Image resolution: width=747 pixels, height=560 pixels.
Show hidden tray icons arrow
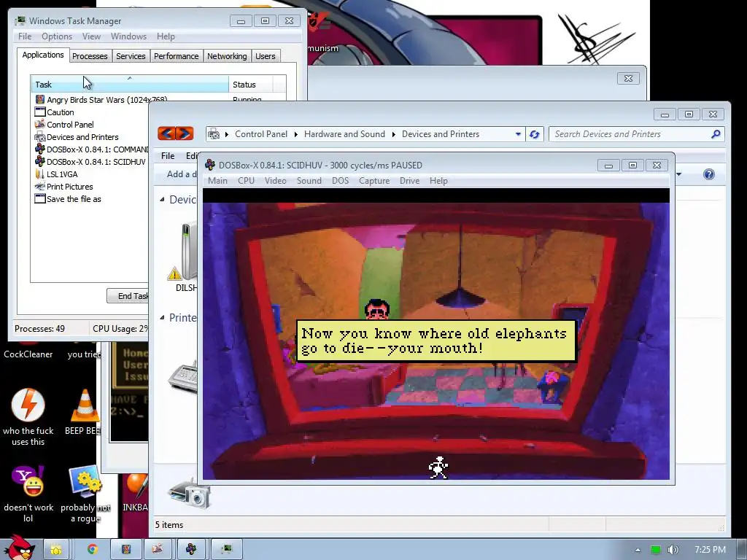coord(638,550)
